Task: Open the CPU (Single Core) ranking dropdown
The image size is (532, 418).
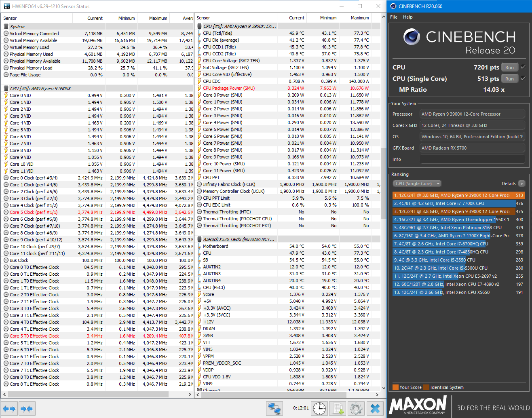Action: (417, 184)
